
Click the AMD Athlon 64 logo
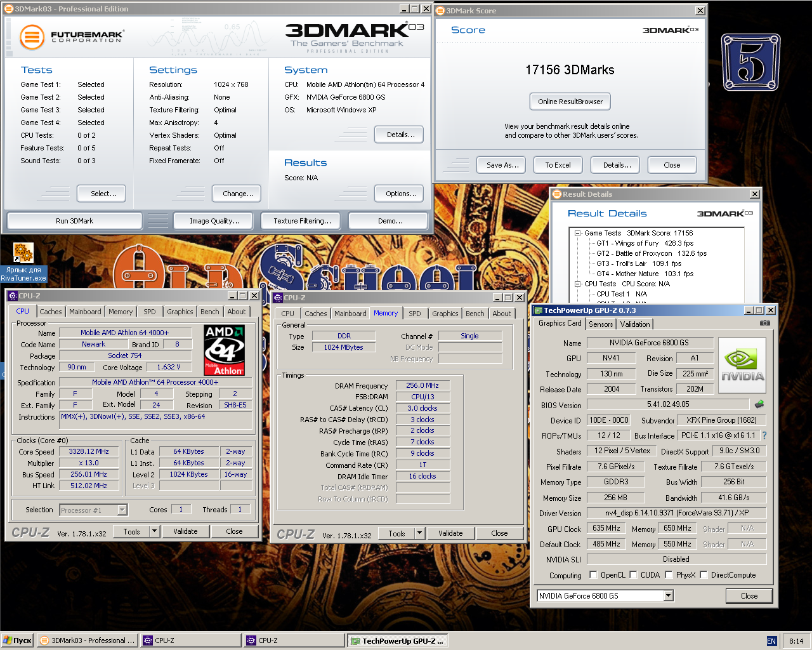[224, 350]
